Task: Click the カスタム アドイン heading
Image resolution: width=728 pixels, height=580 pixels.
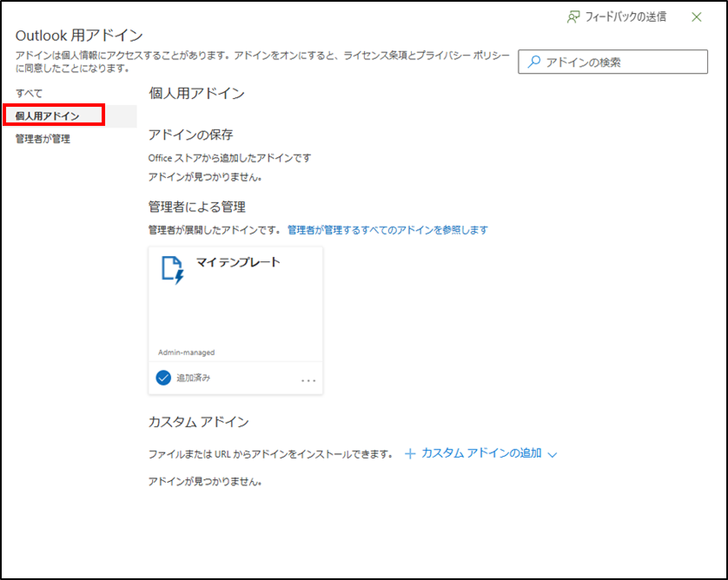Action: coord(199,422)
